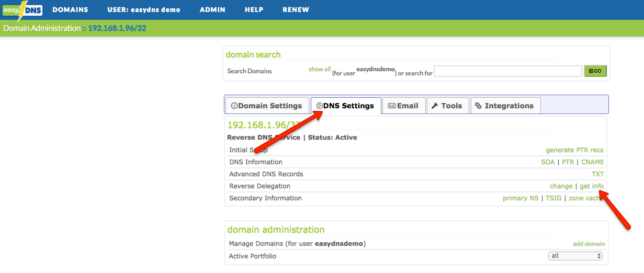Image resolution: width=644 pixels, height=273 pixels.
Task: Open the DOMAINS menu
Action: [x=70, y=10]
